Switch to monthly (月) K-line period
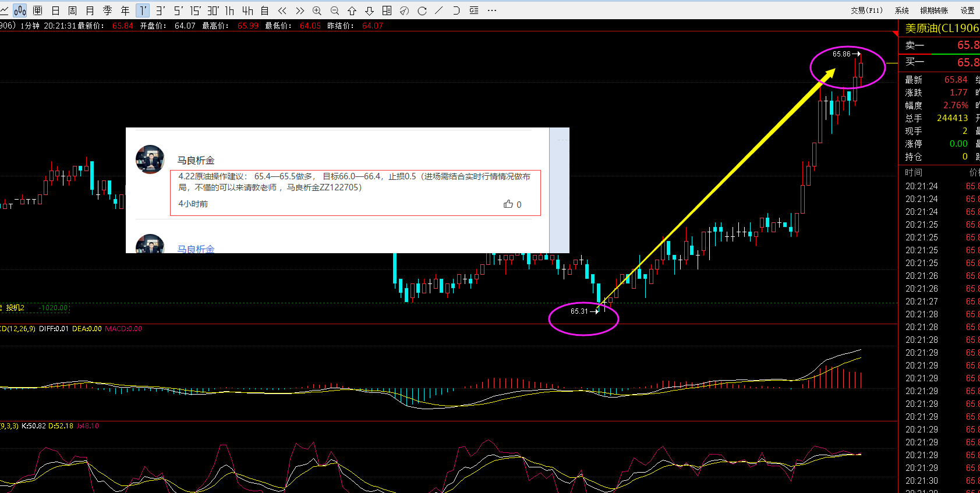980x493 pixels. coord(90,10)
